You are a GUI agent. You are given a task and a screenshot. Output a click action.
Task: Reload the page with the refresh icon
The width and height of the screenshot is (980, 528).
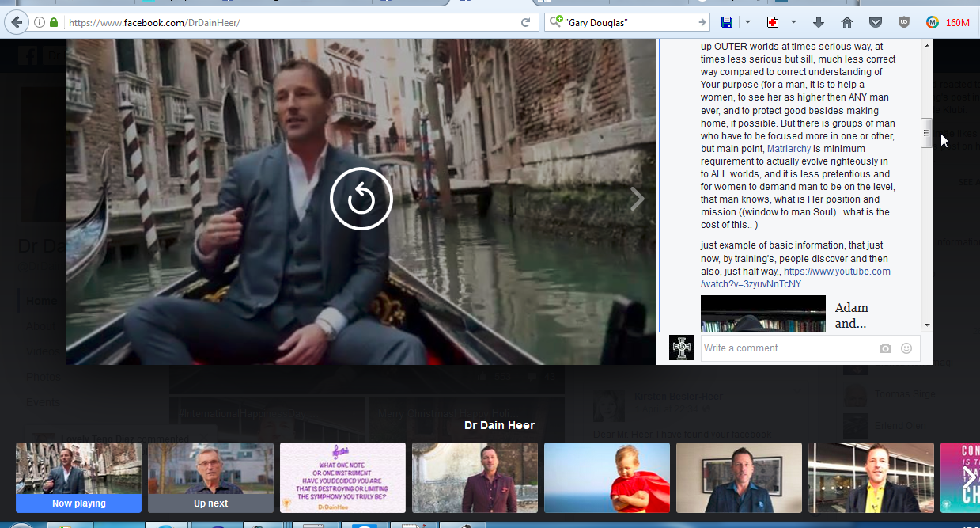[525, 23]
